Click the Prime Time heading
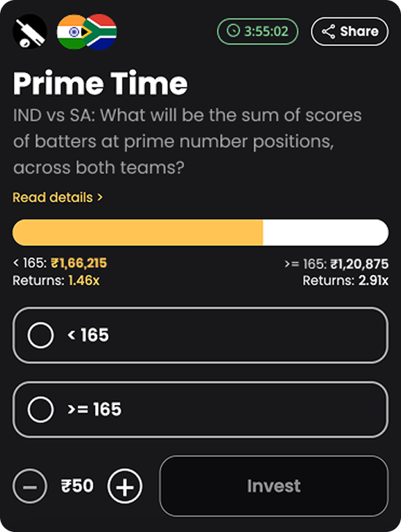This screenshot has height=532, width=401. click(100, 83)
